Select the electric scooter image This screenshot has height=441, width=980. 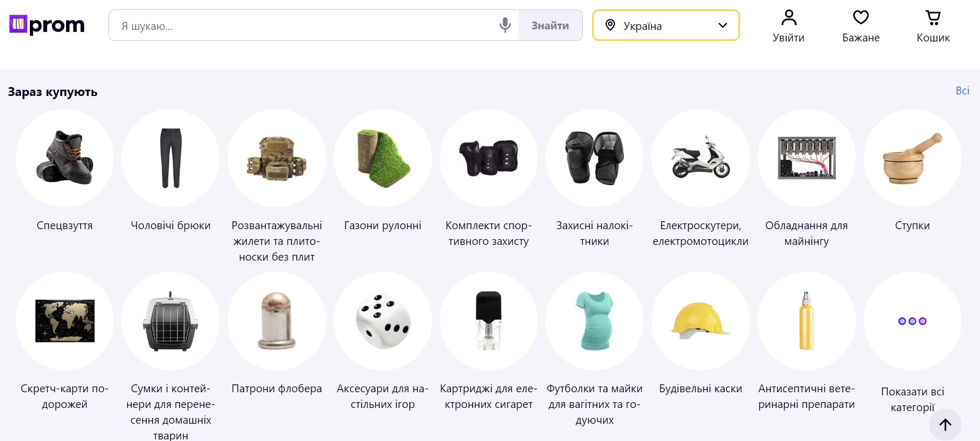pyautogui.click(x=701, y=158)
